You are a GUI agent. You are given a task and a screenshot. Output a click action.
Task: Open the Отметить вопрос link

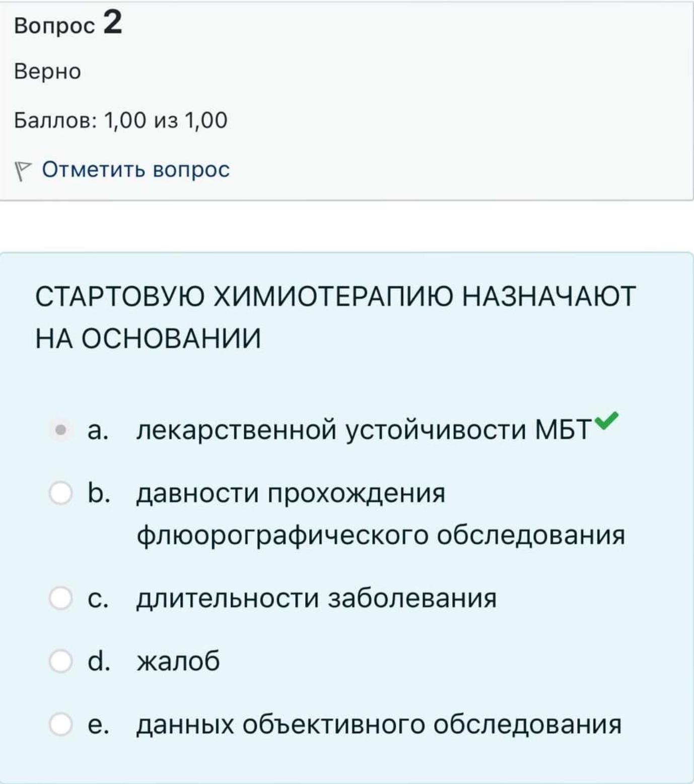pyautogui.click(x=136, y=169)
